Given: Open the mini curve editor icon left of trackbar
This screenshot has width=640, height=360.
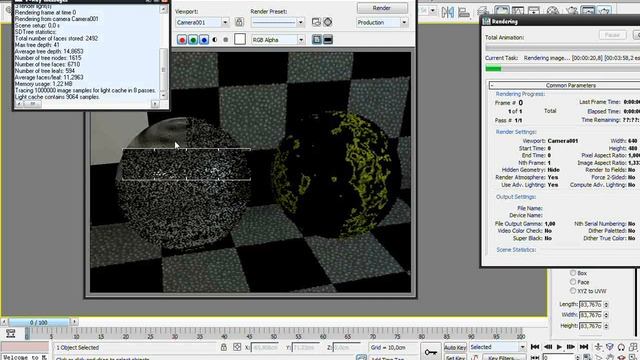Looking at the screenshot, I should click(11, 333).
